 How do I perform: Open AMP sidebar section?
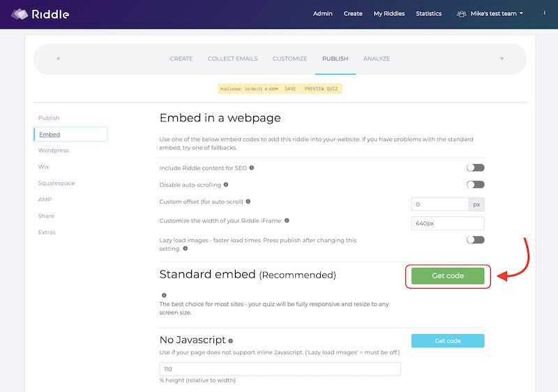(45, 199)
